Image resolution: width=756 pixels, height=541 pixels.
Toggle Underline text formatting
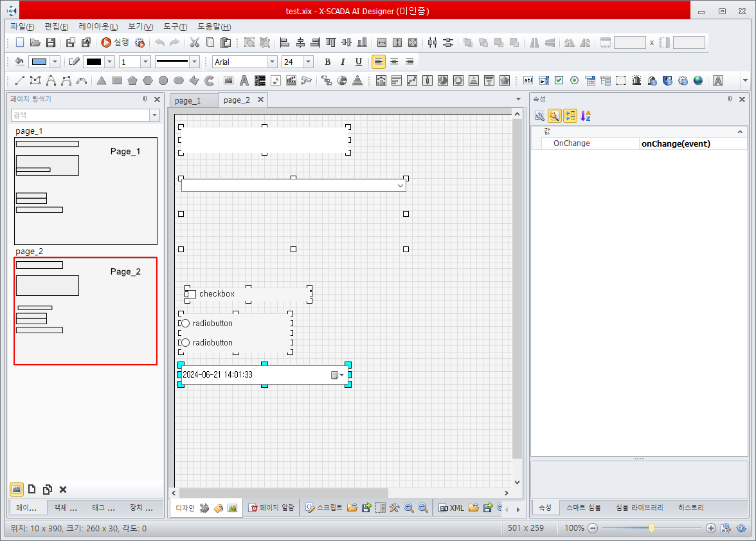click(358, 62)
